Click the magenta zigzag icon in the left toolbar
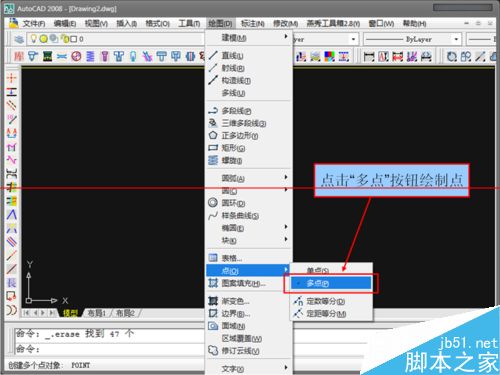Viewport: 500px width, 375px height. coord(12,160)
